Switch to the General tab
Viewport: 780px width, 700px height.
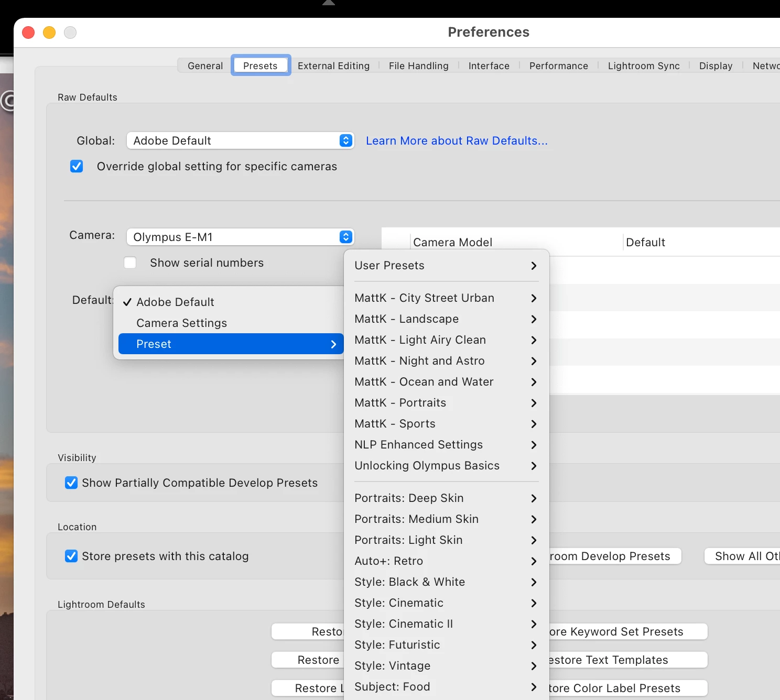205,65
